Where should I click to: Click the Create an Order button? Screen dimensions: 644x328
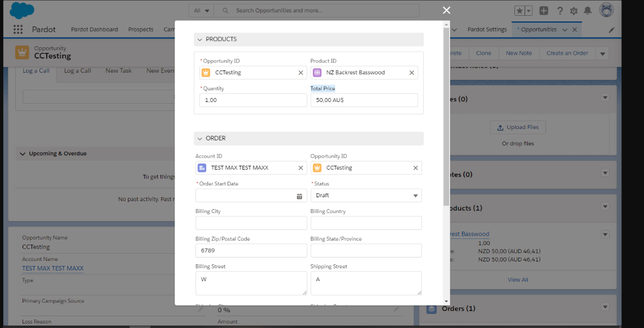tap(567, 54)
